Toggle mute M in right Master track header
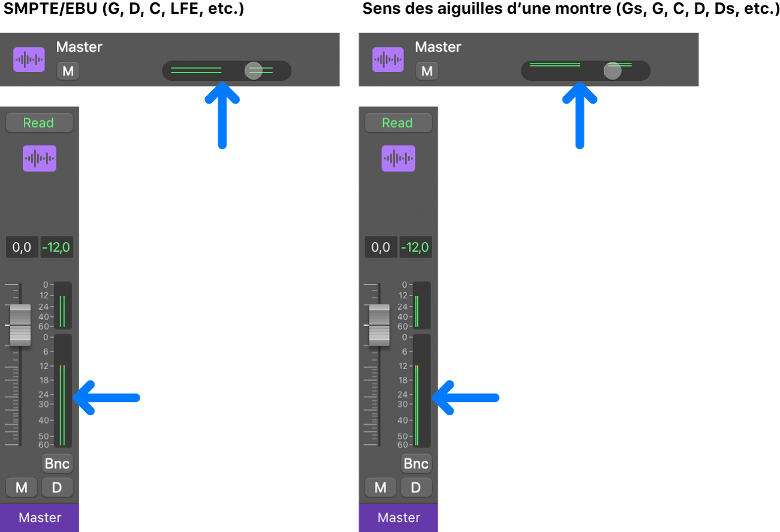The image size is (780, 532). 427,71
